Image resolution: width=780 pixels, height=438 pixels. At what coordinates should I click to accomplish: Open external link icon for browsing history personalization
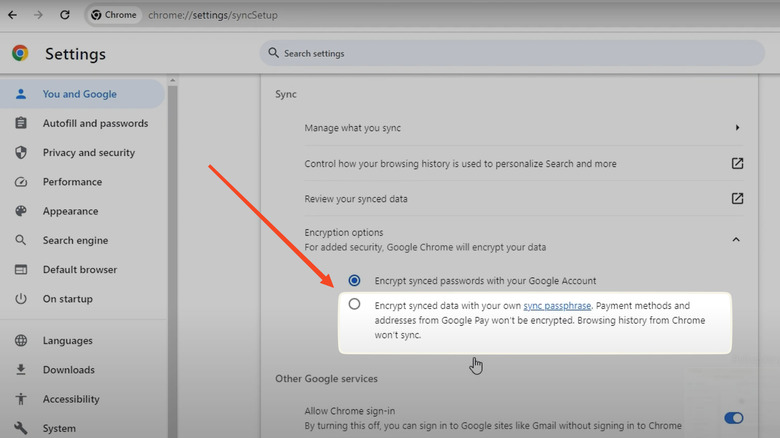pyautogui.click(x=737, y=163)
